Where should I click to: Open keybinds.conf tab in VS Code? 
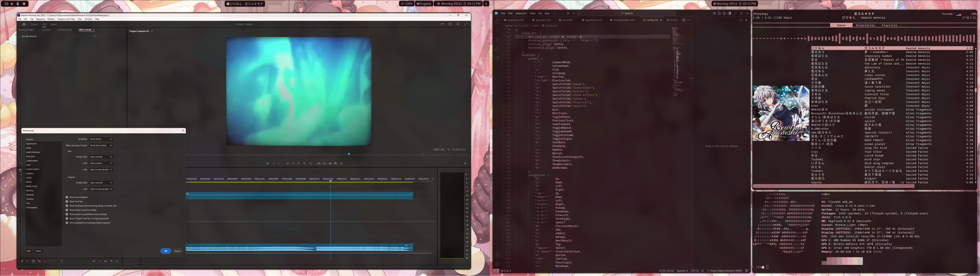593,20
